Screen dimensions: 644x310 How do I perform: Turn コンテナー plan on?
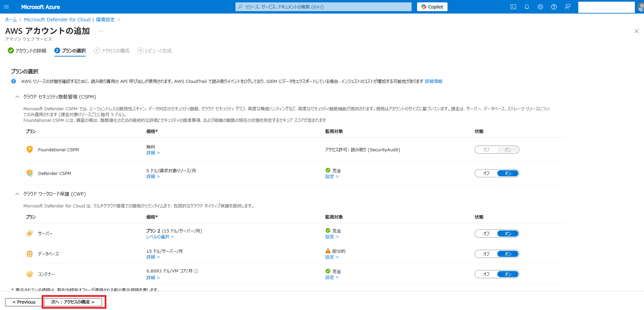click(x=508, y=274)
